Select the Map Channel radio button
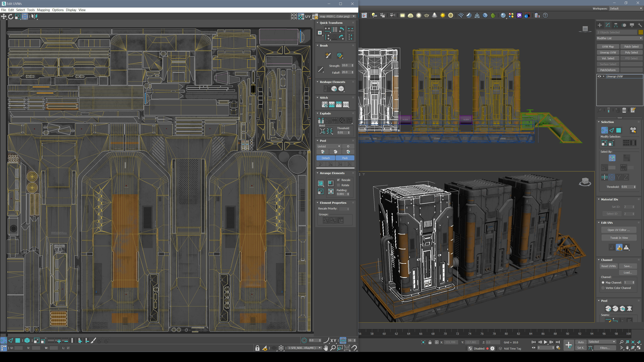The height and width of the screenshot is (362, 644). 603,283
